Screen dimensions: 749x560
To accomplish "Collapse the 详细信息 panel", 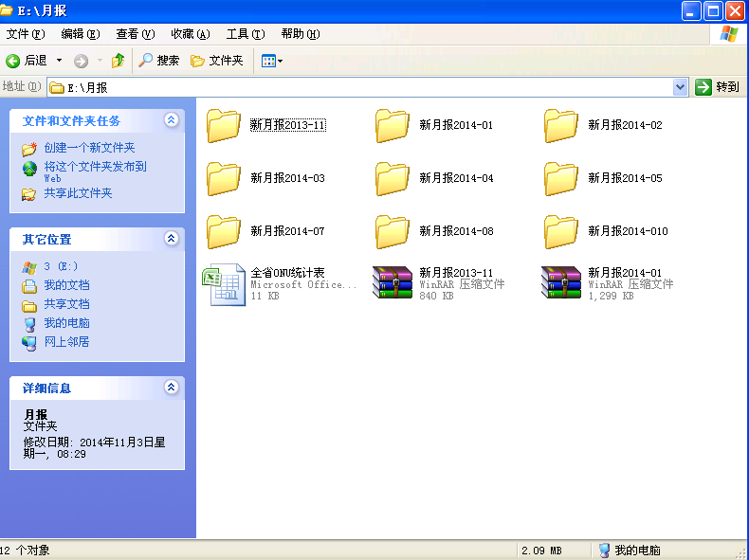I will tap(171, 387).
